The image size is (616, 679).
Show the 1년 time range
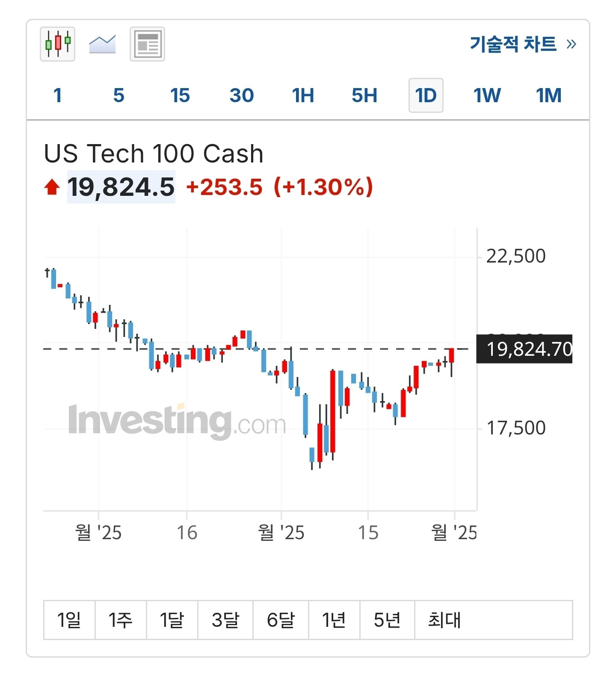point(334,620)
